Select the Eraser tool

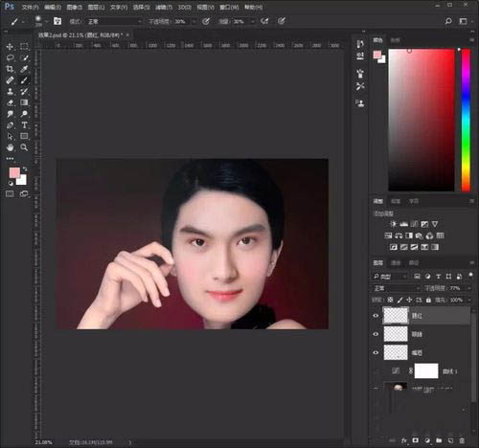click(10, 102)
